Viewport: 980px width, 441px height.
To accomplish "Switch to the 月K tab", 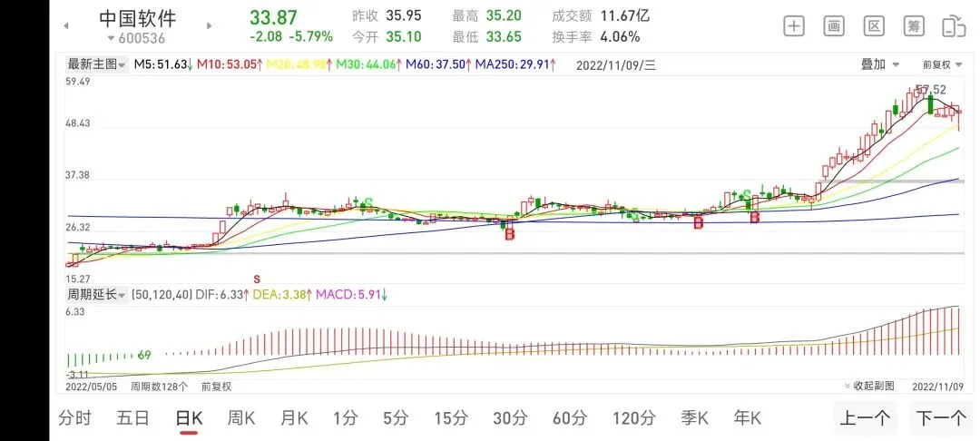I will coord(294,418).
